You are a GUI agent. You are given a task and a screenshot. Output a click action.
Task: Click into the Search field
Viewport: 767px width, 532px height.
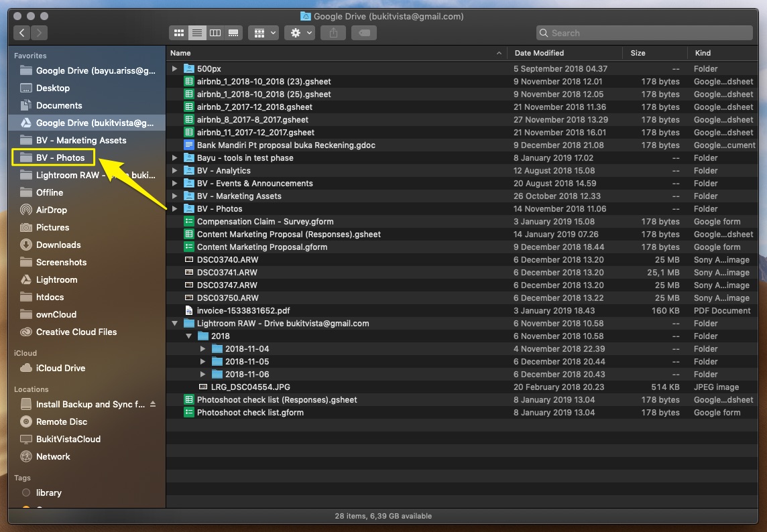(x=644, y=33)
